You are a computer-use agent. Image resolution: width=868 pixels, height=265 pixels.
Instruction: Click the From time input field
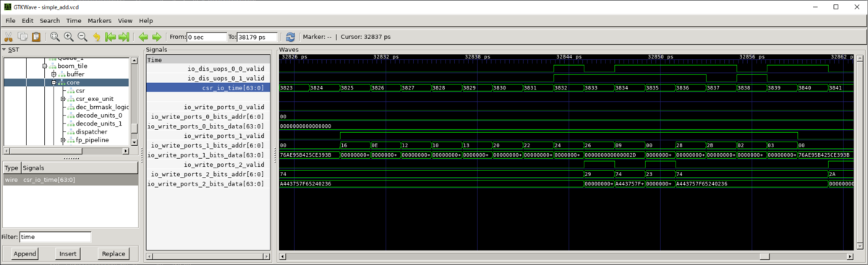(206, 37)
